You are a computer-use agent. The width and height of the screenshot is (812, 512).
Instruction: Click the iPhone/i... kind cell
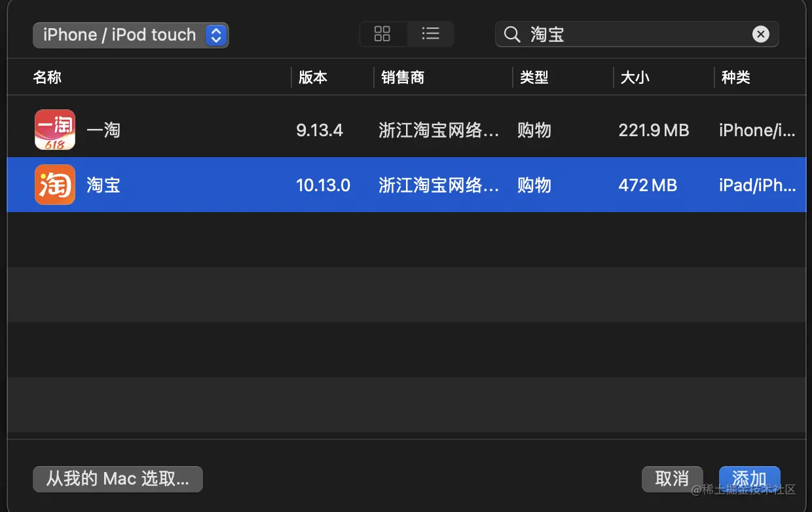tap(758, 130)
